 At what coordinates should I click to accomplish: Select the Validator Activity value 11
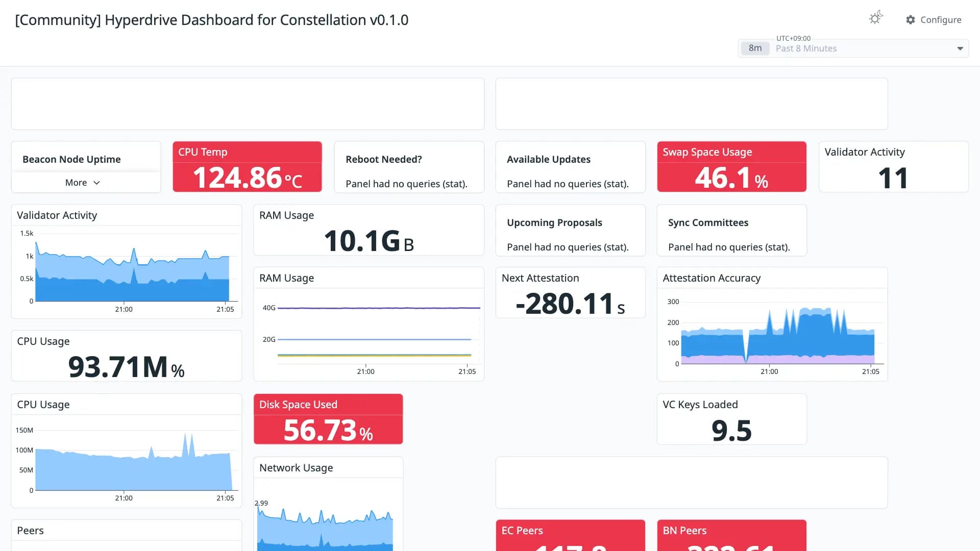[893, 179]
